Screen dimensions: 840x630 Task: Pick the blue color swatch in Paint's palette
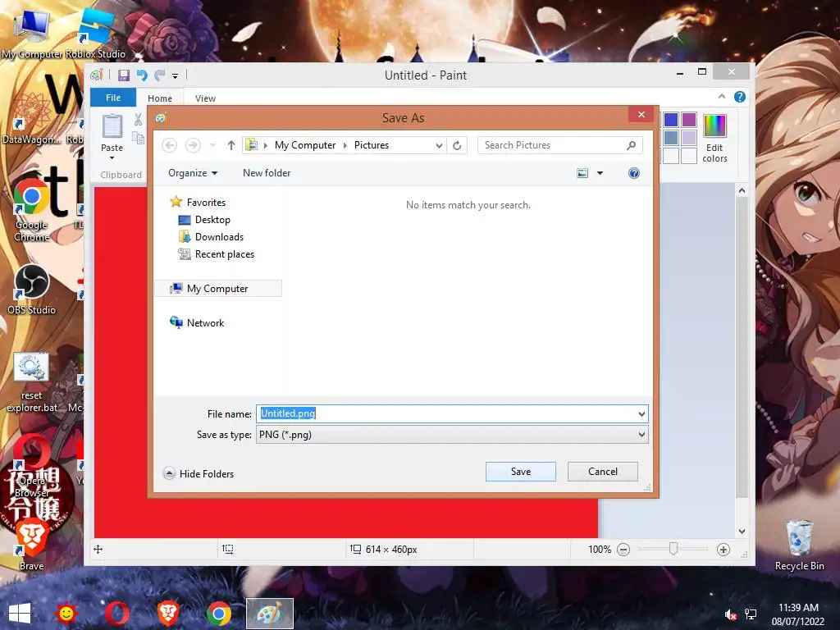(671, 120)
